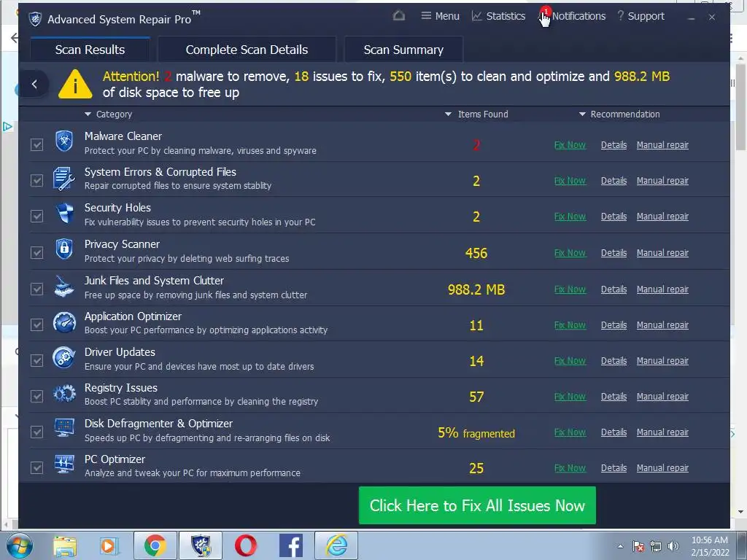Go to the home screen icon
The width and height of the screenshot is (747, 560).
pos(399,16)
